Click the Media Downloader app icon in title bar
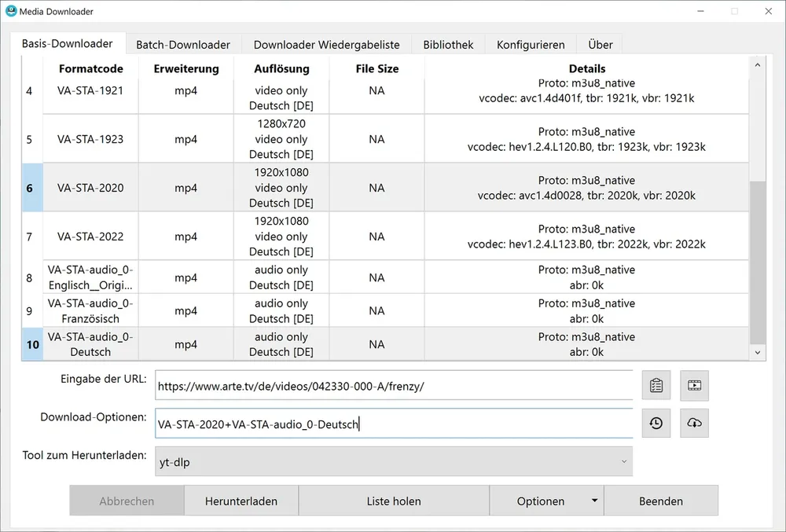Screen dimensions: 786x532 point(10,11)
